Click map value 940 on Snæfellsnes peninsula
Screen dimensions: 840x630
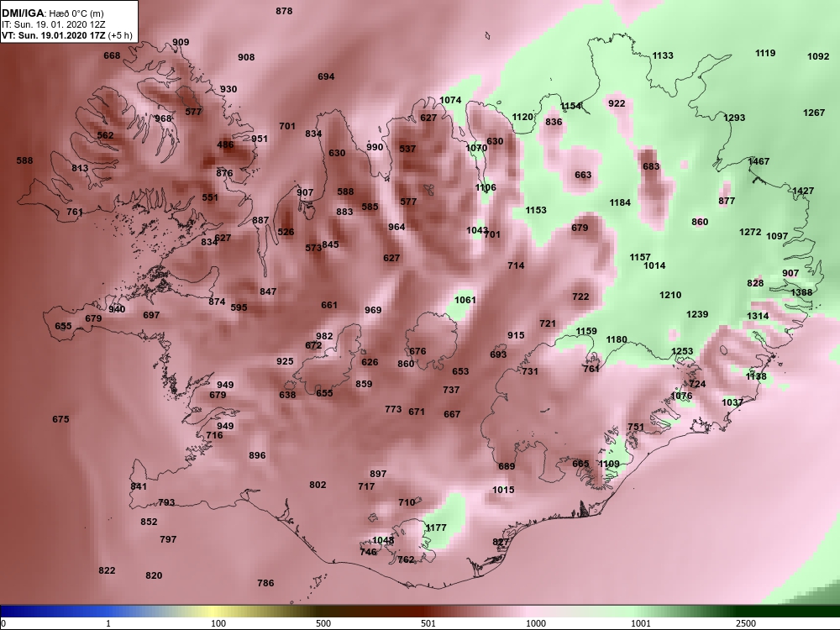(117, 309)
